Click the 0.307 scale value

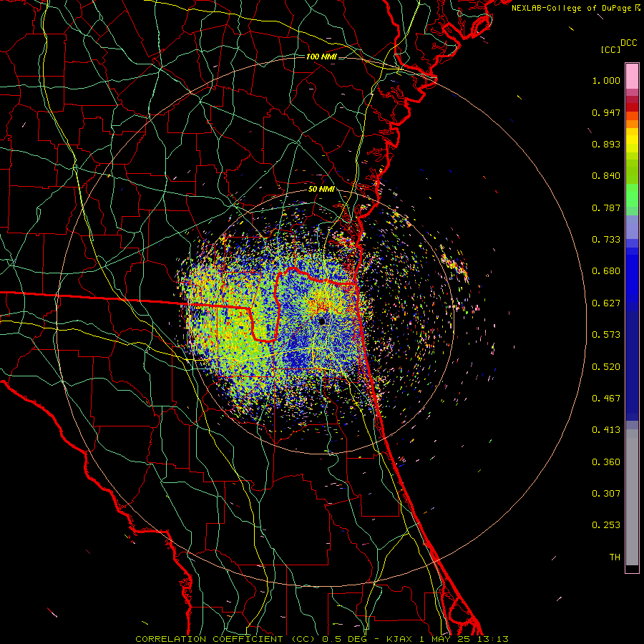606,494
